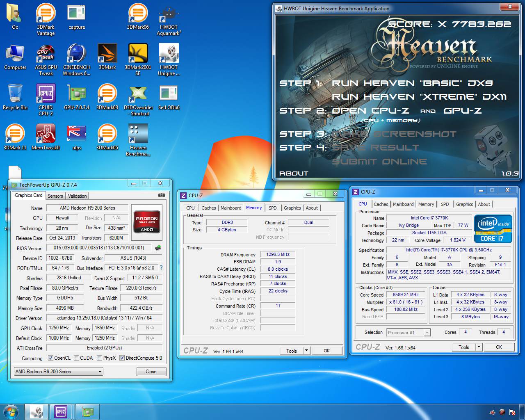Click Tools button in processor CPU-Z
This screenshot has height=420, width=525.
(464, 347)
